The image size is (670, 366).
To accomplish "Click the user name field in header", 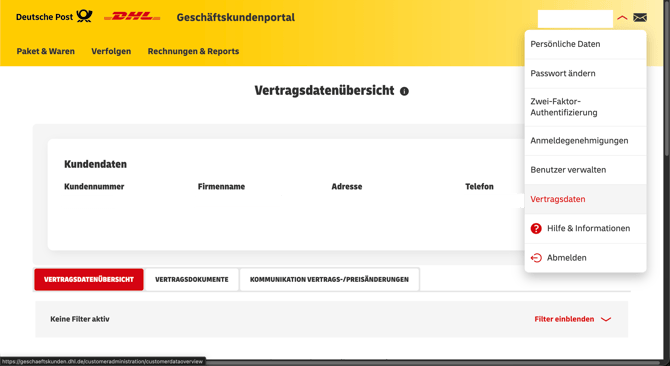I will coord(575,19).
